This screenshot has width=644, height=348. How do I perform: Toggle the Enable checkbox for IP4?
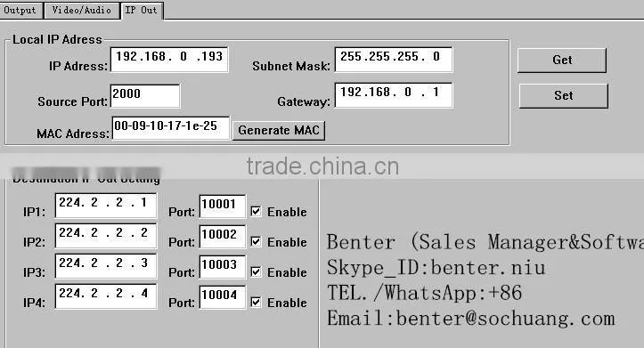click(x=256, y=302)
